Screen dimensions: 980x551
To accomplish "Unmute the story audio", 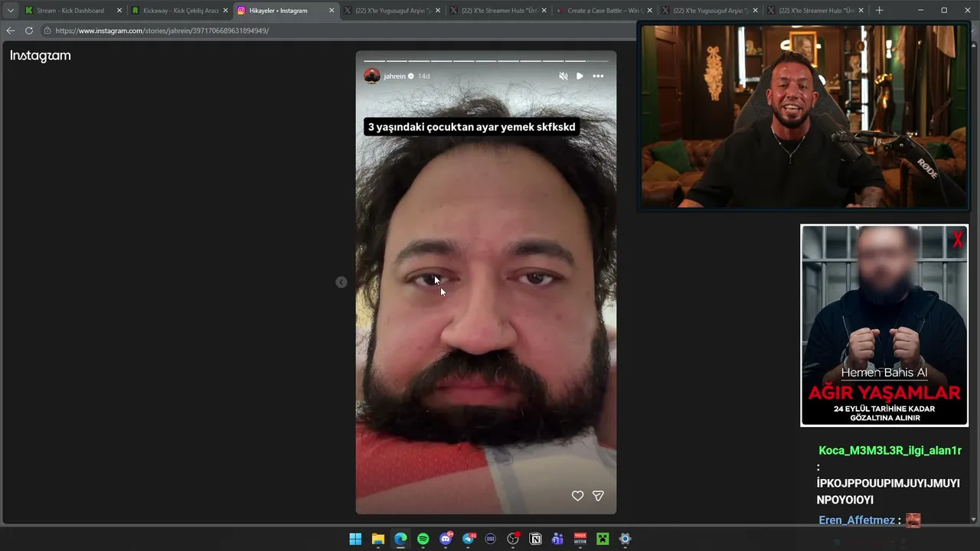I will point(563,76).
